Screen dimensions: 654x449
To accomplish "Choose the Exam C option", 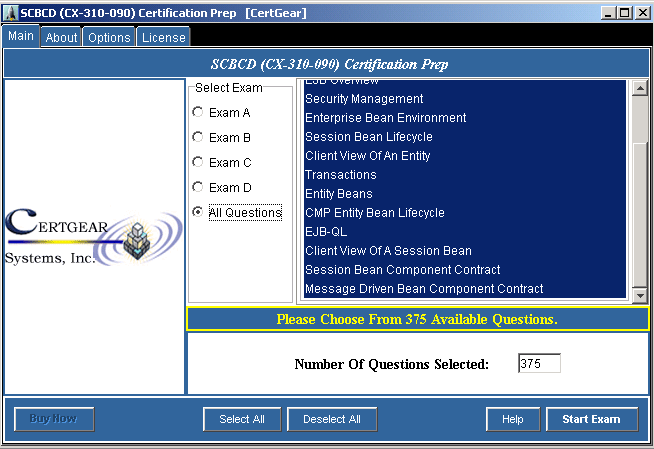I will 198,162.
